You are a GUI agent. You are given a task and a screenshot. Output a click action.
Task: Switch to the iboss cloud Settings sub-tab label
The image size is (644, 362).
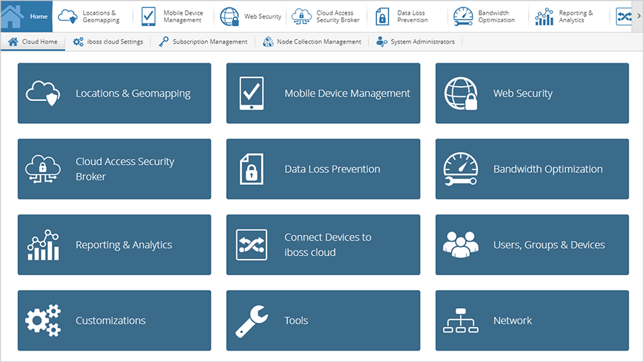click(x=115, y=42)
